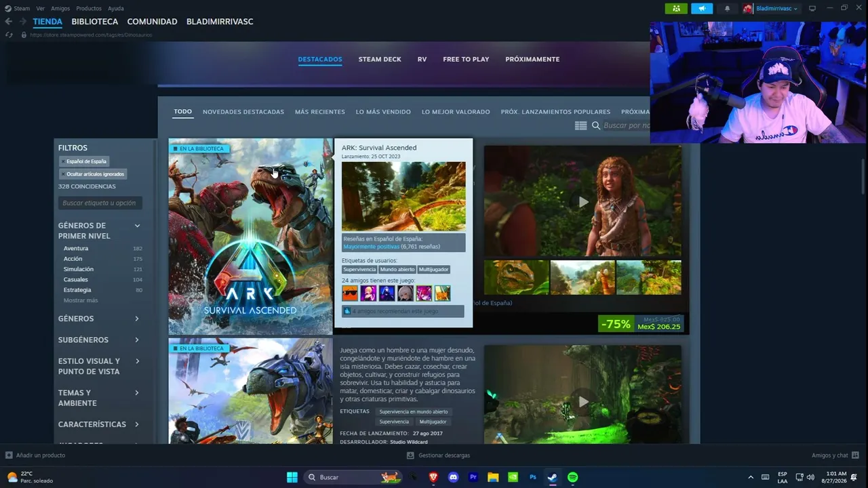The width and height of the screenshot is (868, 488).
Task: Open the Ayuda menu
Action: coord(116,9)
